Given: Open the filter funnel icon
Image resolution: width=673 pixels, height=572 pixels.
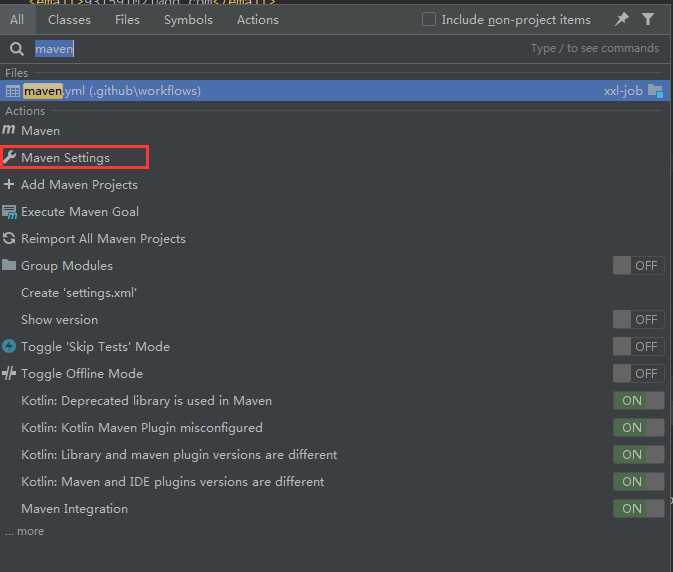Looking at the screenshot, I should point(648,19).
